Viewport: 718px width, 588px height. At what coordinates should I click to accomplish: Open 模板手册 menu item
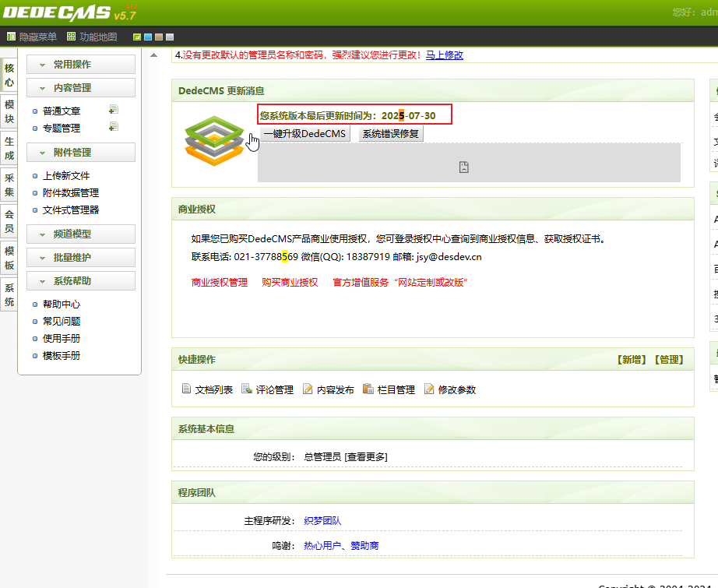62,356
